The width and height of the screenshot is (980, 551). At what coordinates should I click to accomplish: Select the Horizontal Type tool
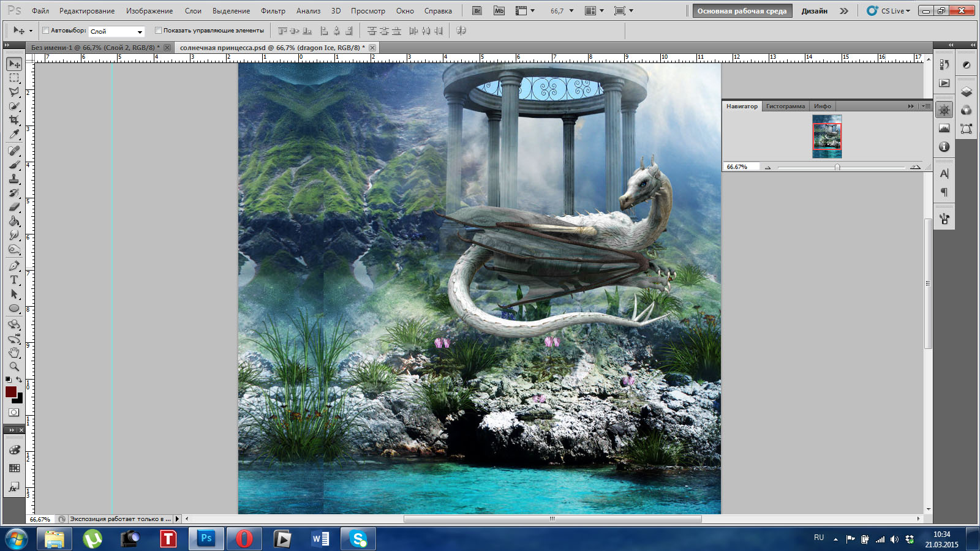click(x=14, y=280)
